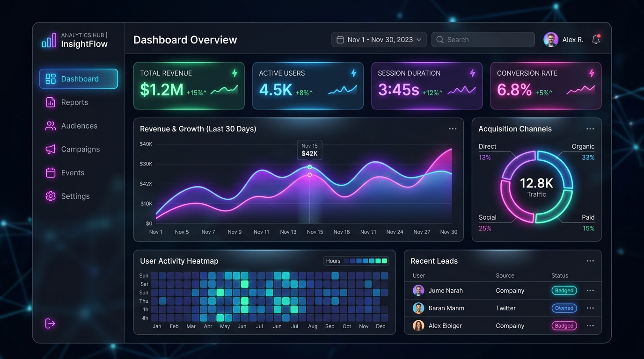This screenshot has height=359, width=644.
Task: Open Recent Leads panel options menu
Action: point(590,261)
